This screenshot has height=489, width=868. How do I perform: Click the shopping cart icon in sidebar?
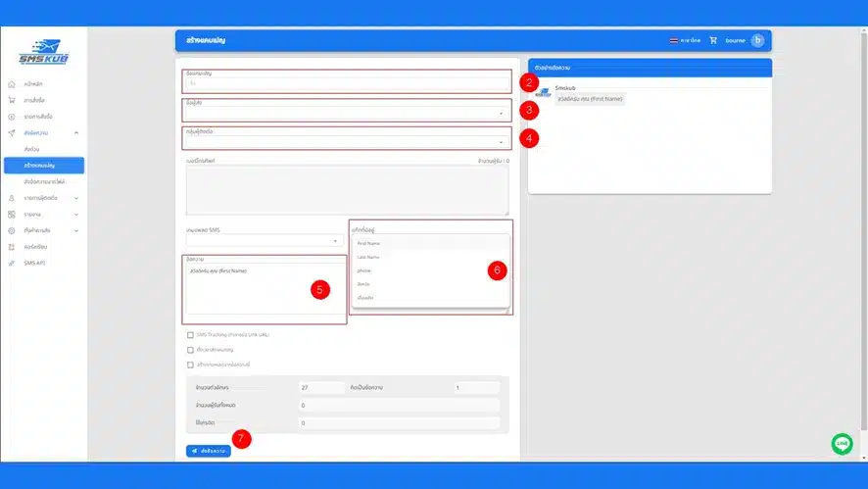point(11,100)
